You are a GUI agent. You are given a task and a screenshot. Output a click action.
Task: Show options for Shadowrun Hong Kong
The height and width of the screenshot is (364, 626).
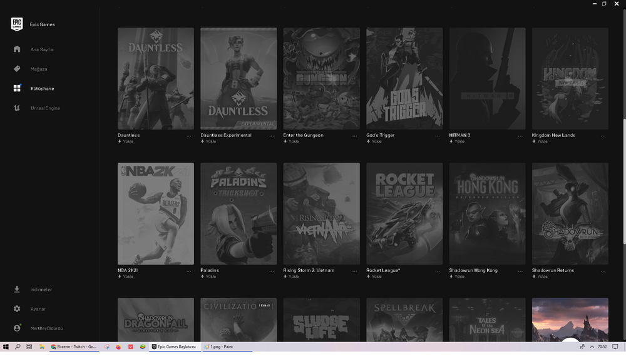click(x=520, y=271)
